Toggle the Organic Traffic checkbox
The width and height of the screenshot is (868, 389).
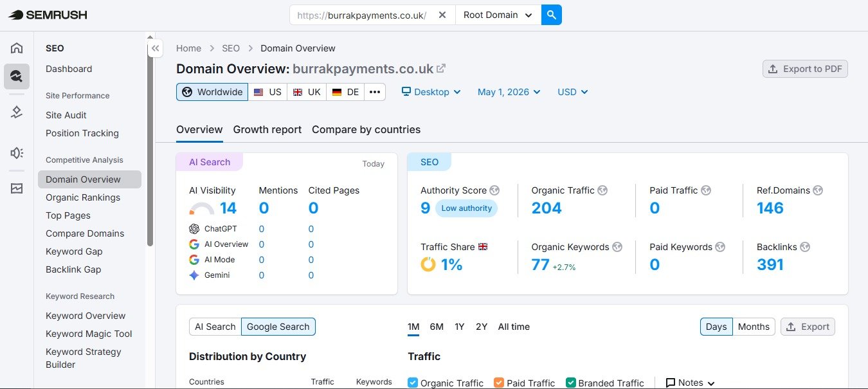[413, 383]
